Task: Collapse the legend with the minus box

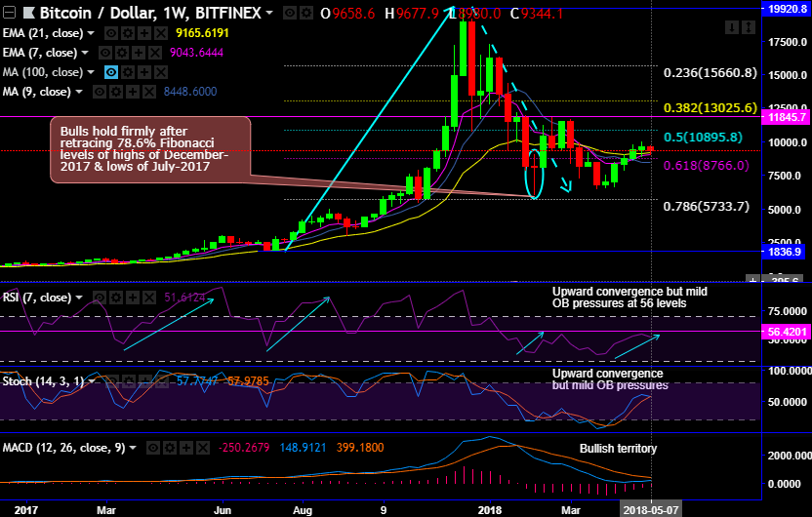Action: click(9, 13)
